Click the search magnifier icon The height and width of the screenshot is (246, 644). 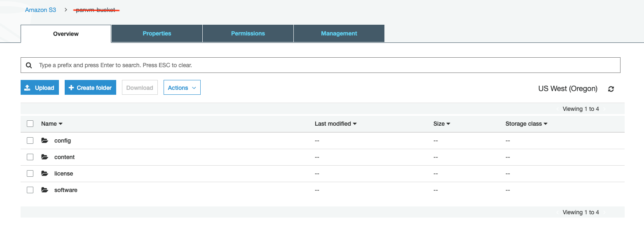(x=29, y=65)
